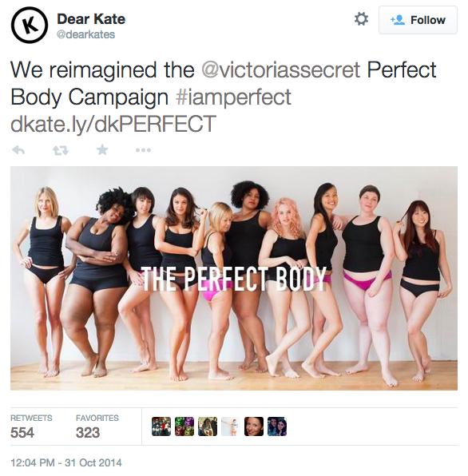Click the reply arrow icon
The width and height of the screenshot is (468, 476).
click(18, 150)
